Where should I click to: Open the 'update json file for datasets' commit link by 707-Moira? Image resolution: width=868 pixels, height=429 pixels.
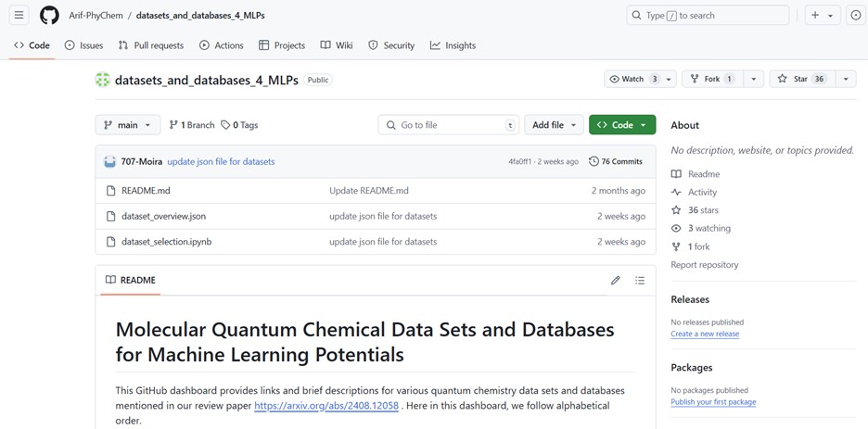[221, 161]
